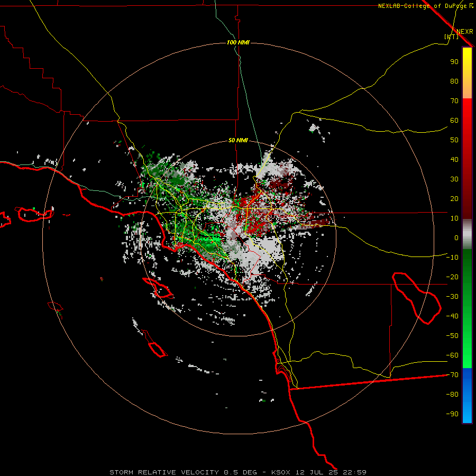The width and height of the screenshot is (476, 476).
Task: Click the Salton Sea outline on the map
Action: (417, 298)
